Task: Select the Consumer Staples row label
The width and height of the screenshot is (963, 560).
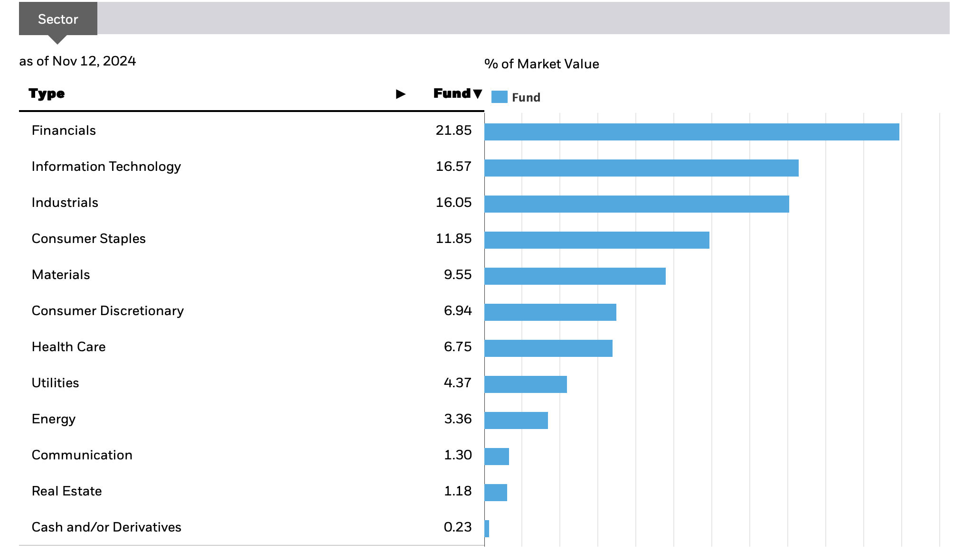Action: click(x=89, y=239)
